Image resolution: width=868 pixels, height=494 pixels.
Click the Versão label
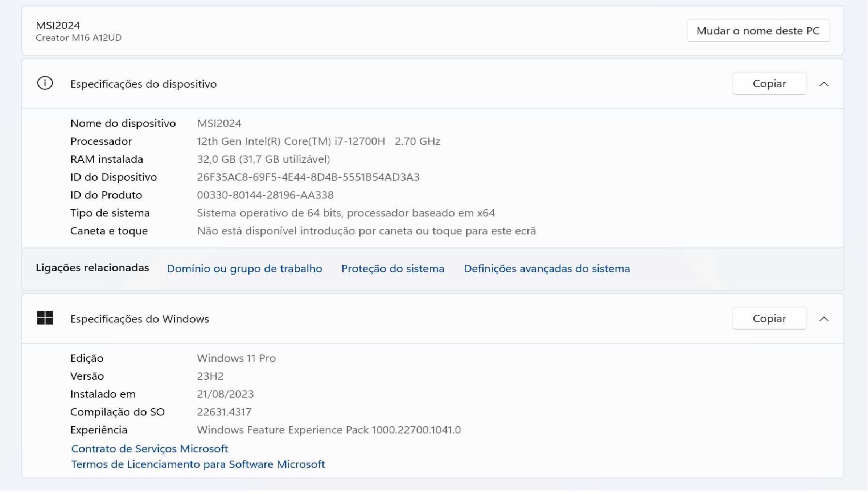click(x=87, y=376)
